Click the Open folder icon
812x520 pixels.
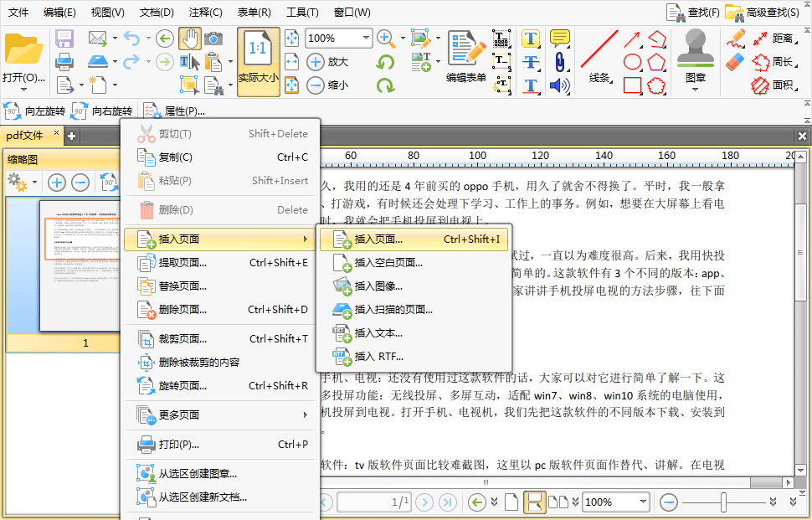[23, 49]
